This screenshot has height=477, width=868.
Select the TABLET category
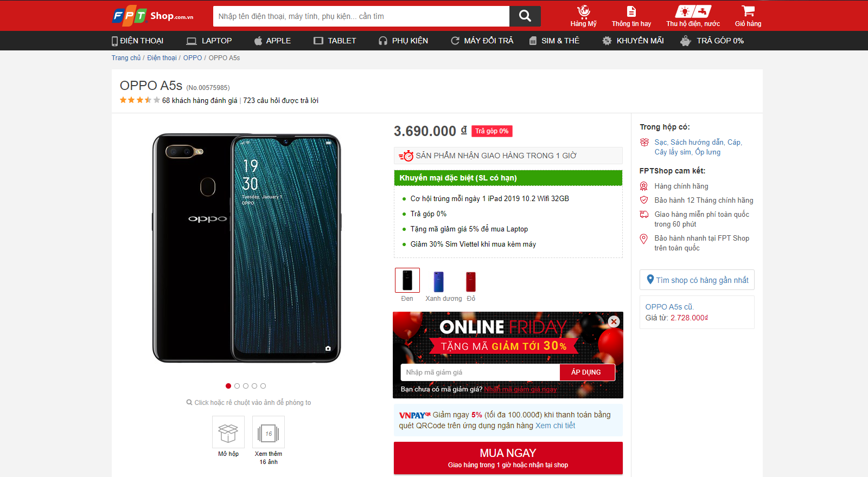coord(335,41)
